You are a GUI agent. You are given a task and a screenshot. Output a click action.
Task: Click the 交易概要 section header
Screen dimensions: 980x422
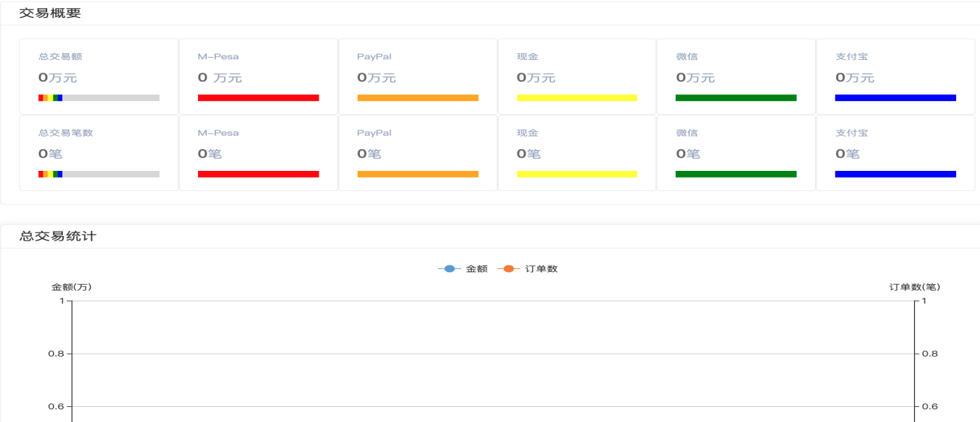[x=49, y=13]
